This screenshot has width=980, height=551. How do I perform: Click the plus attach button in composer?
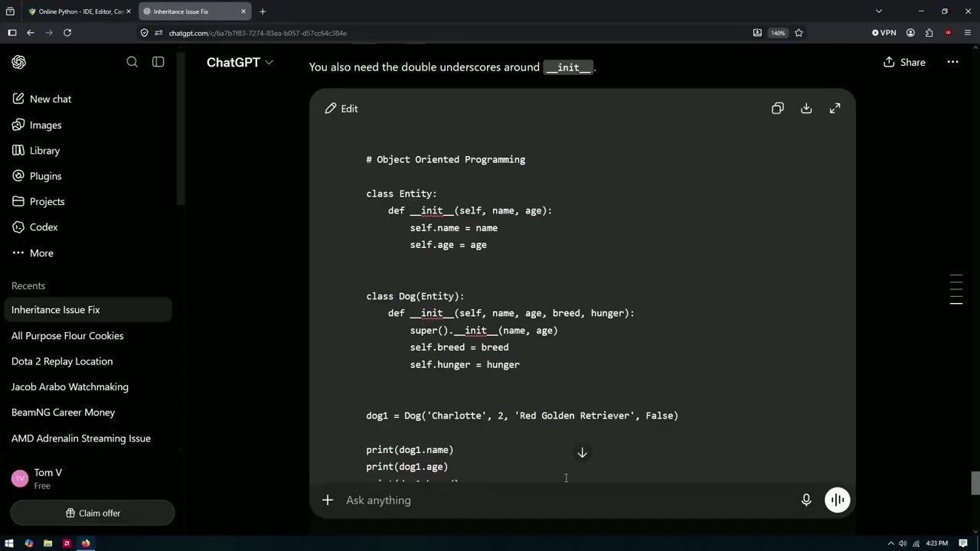(x=328, y=500)
